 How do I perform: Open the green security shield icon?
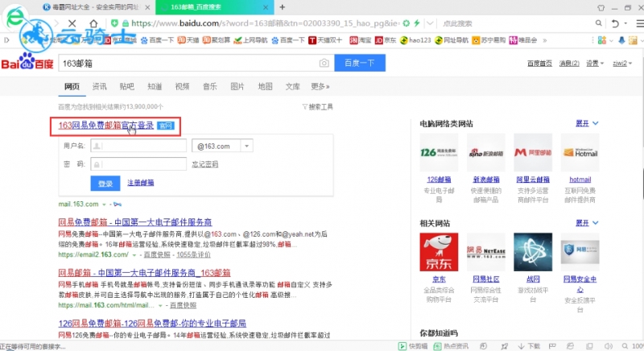tap(114, 23)
